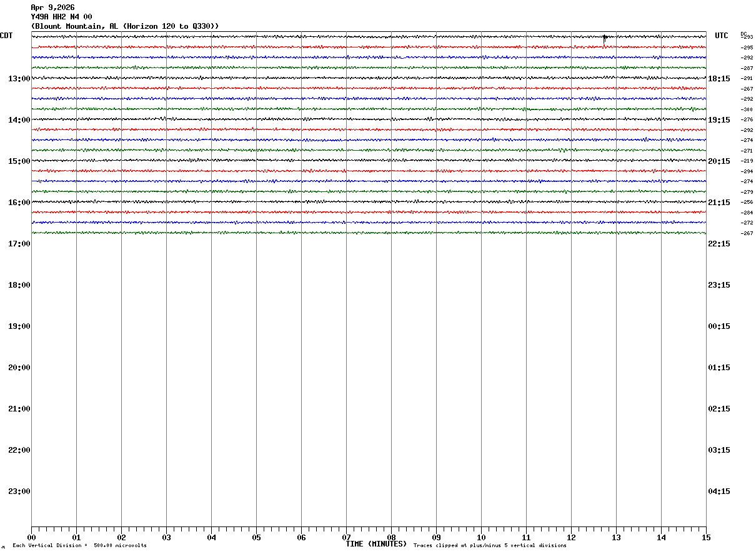Image resolution: width=756 pixels, height=554 pixels.
Task: Click the DC offset value '-272'
Action: coord(747,223)
